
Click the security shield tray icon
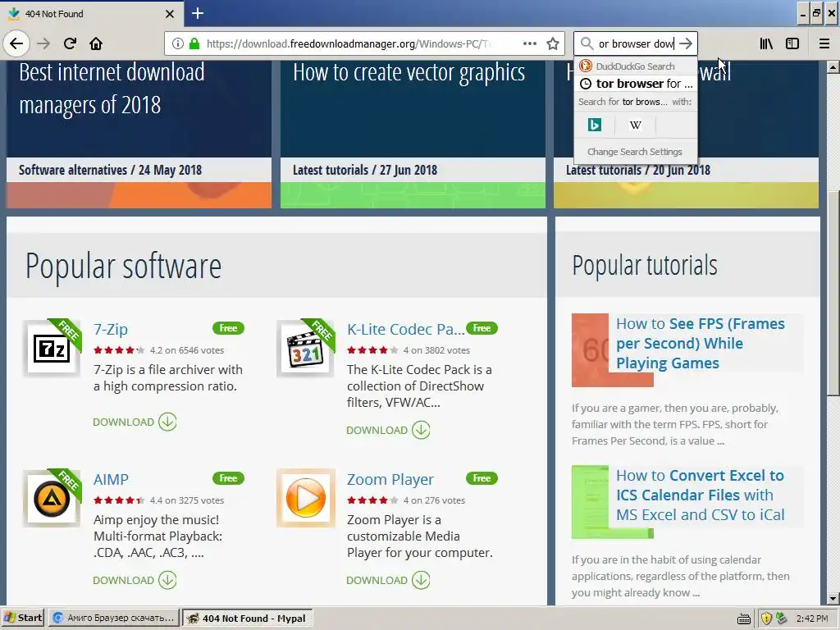766,619
